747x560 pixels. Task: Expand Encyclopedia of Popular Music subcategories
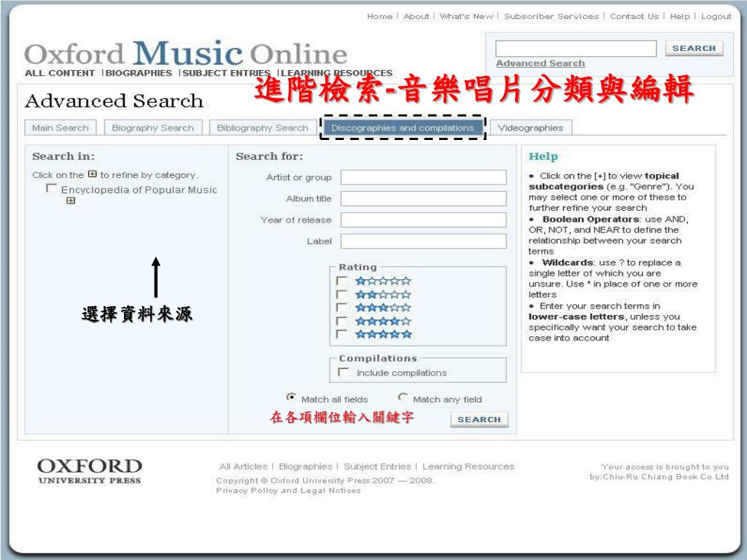point(71,201)
